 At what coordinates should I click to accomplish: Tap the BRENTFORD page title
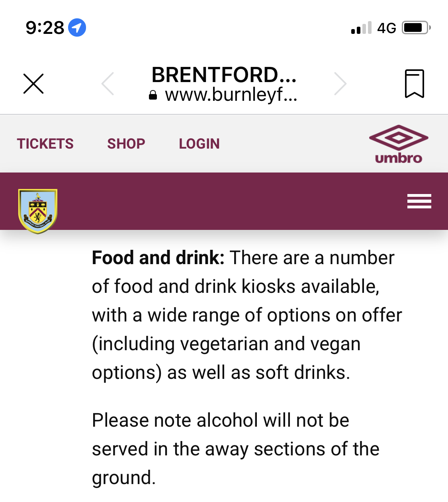224,75
